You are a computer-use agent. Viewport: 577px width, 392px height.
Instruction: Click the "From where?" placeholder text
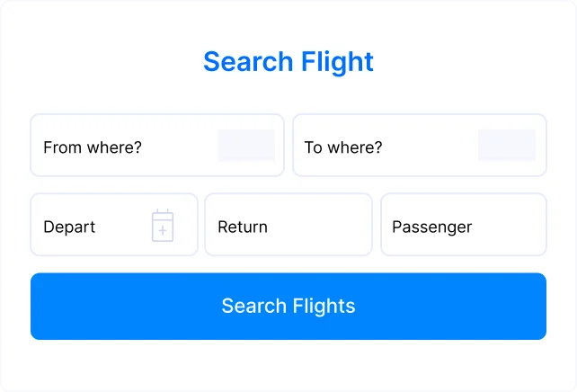93,147
